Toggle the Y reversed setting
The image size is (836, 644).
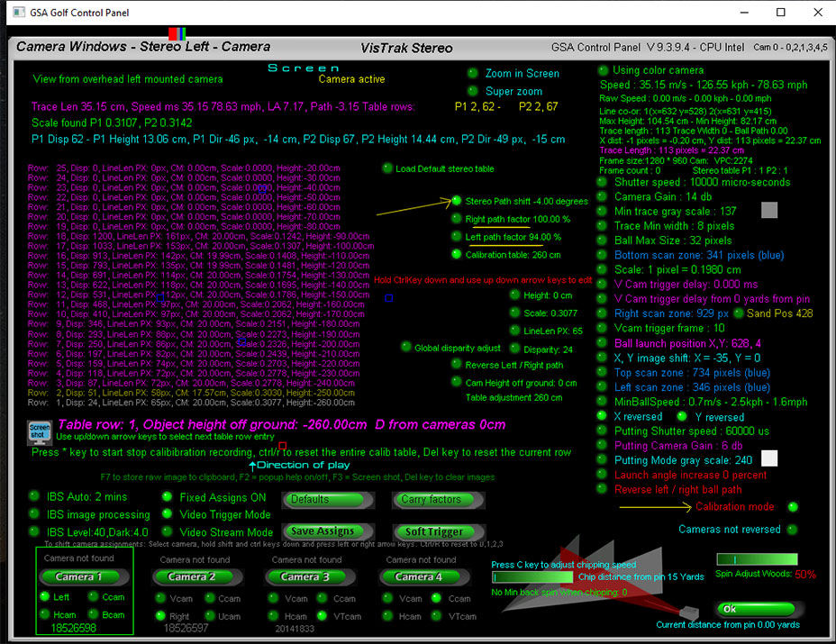682,417
